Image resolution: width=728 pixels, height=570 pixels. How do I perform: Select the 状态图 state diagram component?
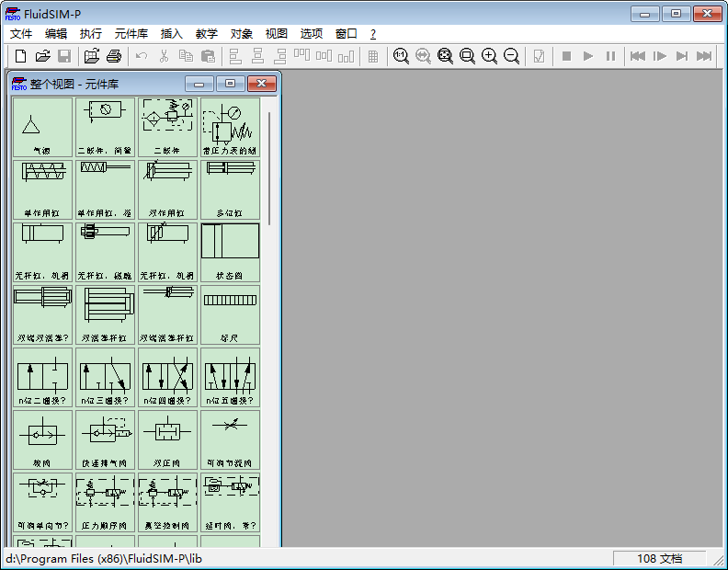tap(231, 252)
